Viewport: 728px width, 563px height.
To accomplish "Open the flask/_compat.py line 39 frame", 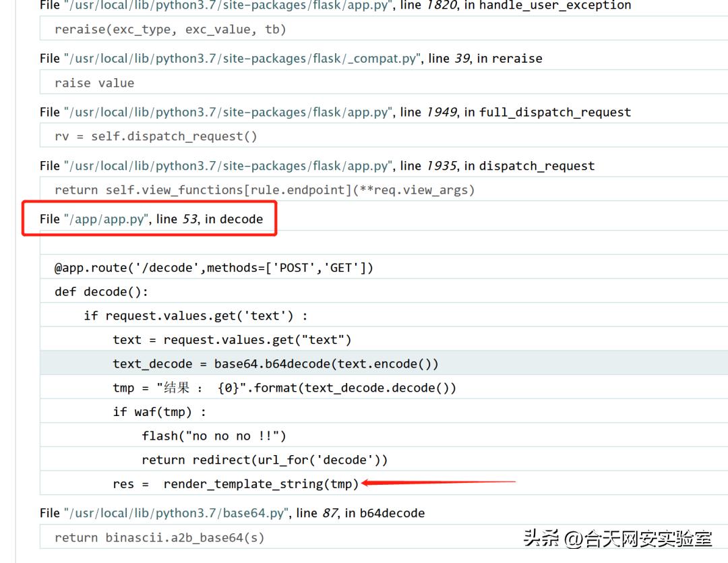I will pyautogui.click(x=291, y=59).
